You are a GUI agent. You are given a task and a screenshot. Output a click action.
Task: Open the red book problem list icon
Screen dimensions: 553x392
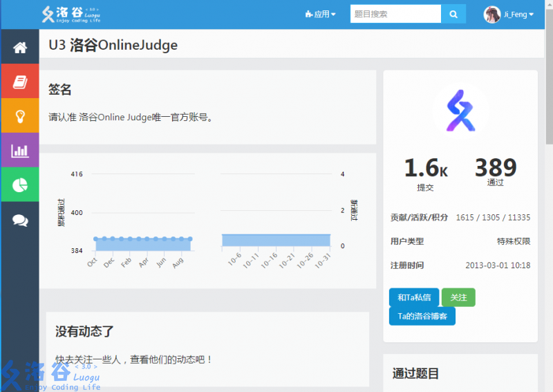[x=20, y=82]
